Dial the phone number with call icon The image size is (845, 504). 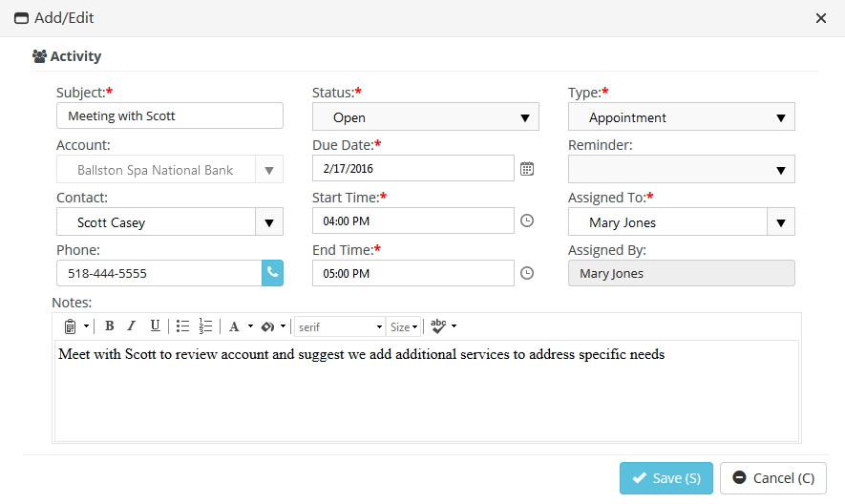point(273,273)
